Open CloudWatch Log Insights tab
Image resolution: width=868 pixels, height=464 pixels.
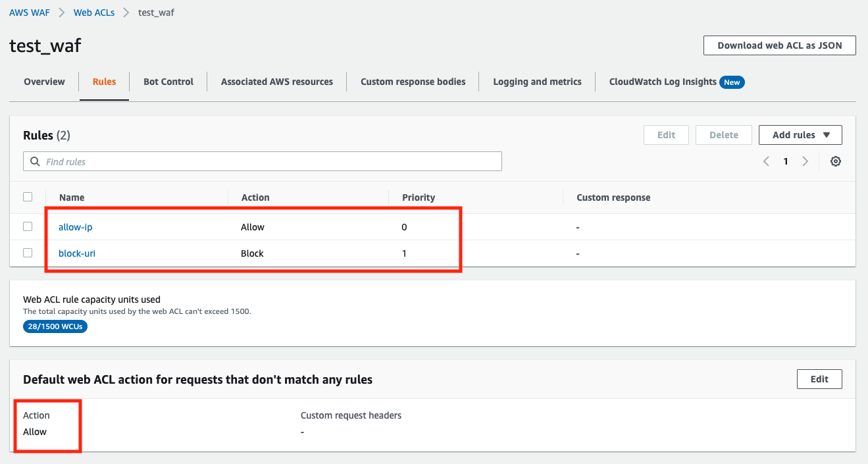(x=663, y=82)
